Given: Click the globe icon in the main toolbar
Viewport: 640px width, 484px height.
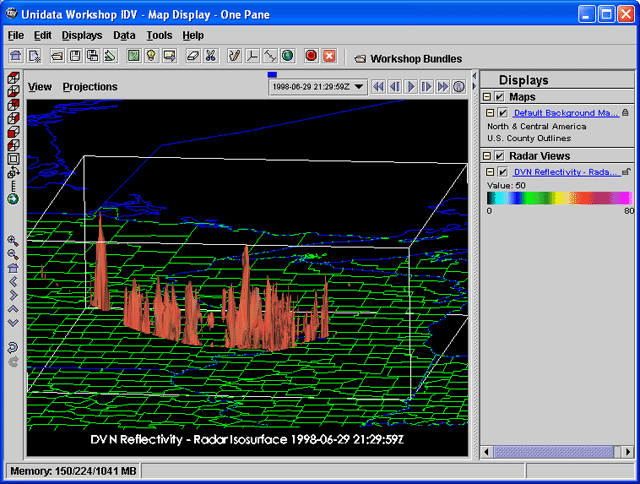Looking at the screenshot, I should 287,57.
